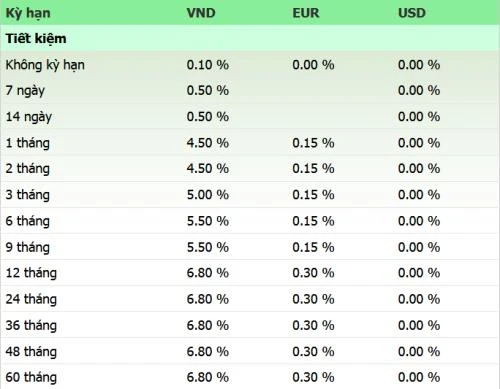Click the 60 tháng USD rate 0.00 %
The height and width of the screenshot is (389, 500).
(419, 377)
